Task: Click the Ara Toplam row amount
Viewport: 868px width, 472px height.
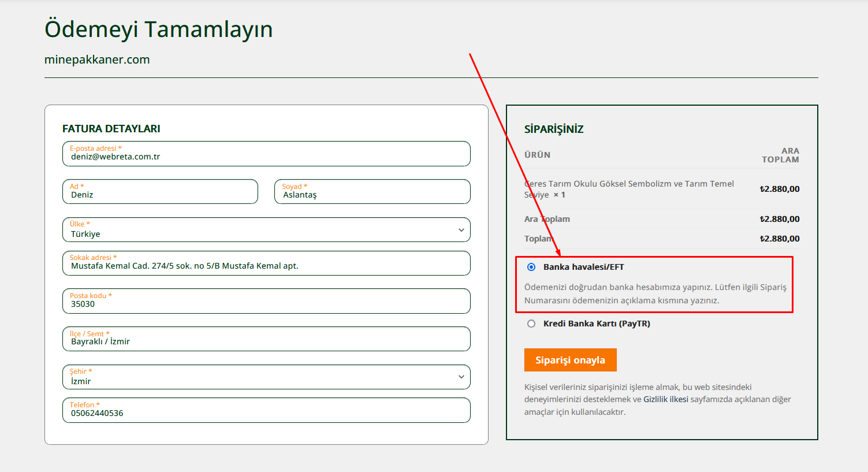Action: click(780, 219)
